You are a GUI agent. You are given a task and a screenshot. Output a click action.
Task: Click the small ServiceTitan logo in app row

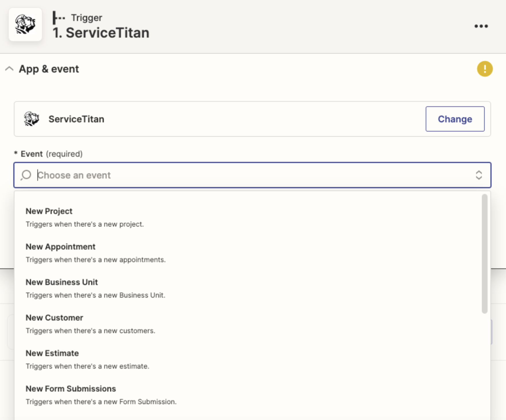(x=32, y=119)
